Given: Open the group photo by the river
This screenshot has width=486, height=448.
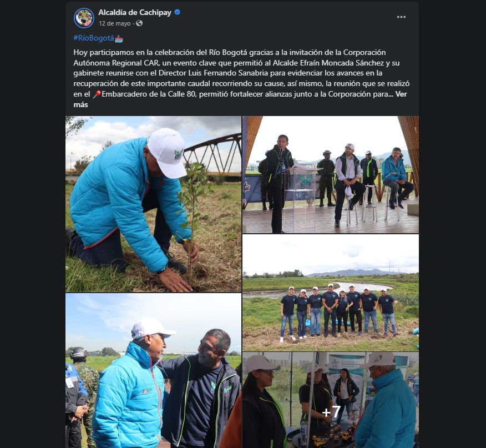Looking at the screenshot, I should tap(331, 293).
